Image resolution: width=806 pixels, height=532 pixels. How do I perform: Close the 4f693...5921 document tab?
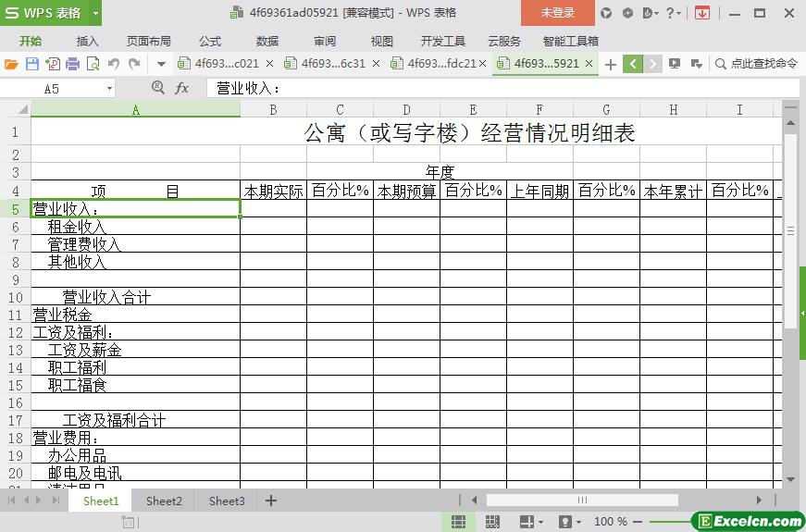tap(589, 64)
